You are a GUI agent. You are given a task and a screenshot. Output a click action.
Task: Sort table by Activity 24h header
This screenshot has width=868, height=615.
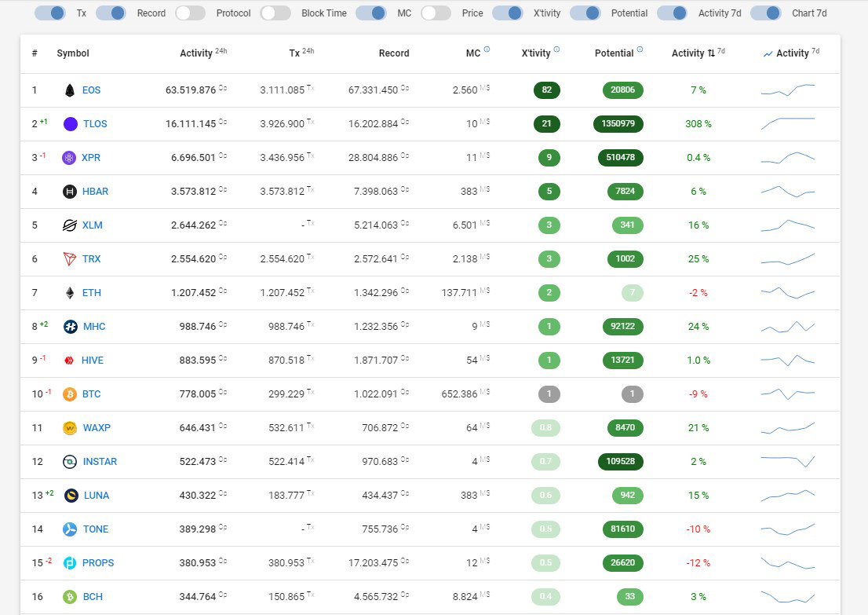[203, 53]
